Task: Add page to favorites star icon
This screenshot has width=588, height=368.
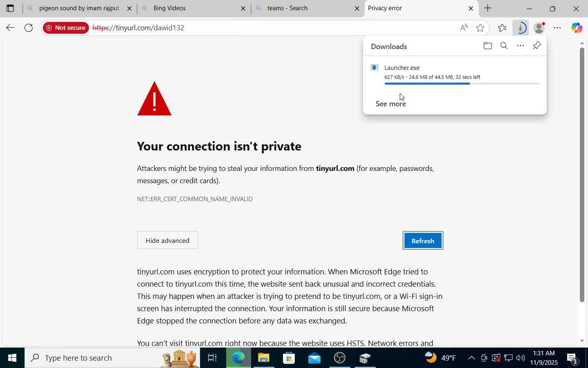Action: click(480, 28)
